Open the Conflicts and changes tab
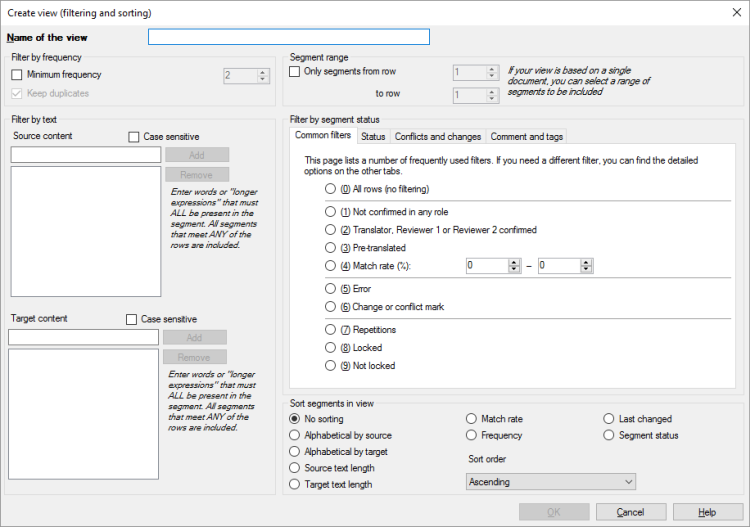750x527 pixels. [x=437, y=136]
